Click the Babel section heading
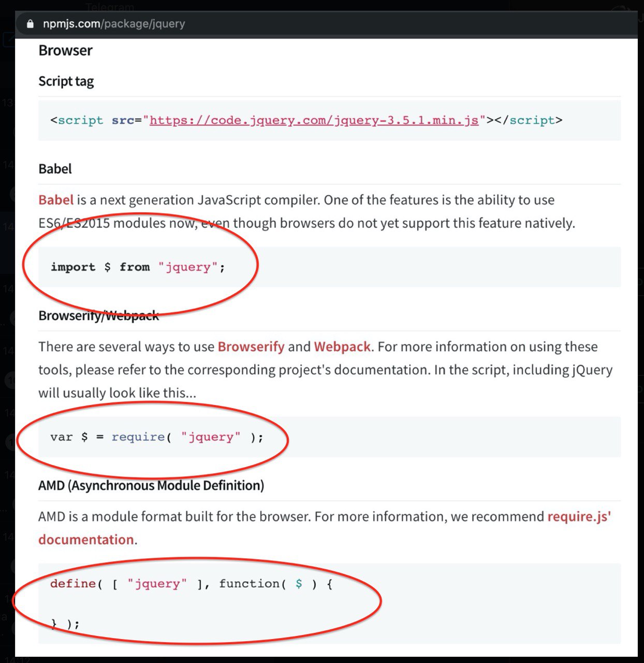This screenshot has width=644, height=663. click(x=55, y=169)
